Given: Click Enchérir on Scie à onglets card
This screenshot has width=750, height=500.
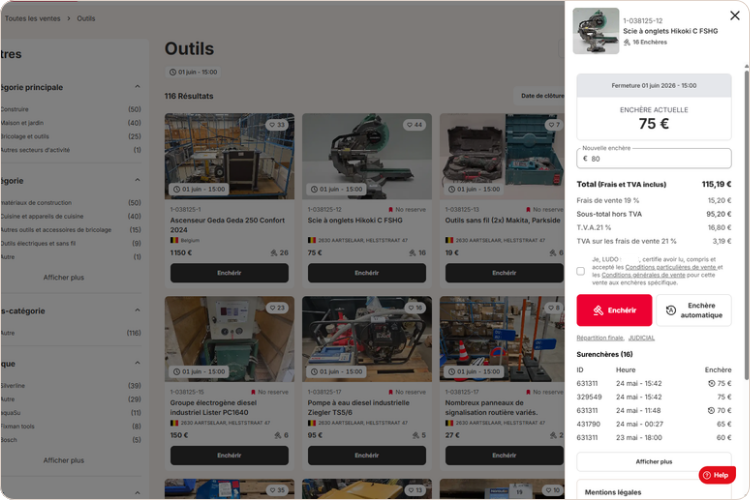Looking at the screenshot, I should pos(367,273).
